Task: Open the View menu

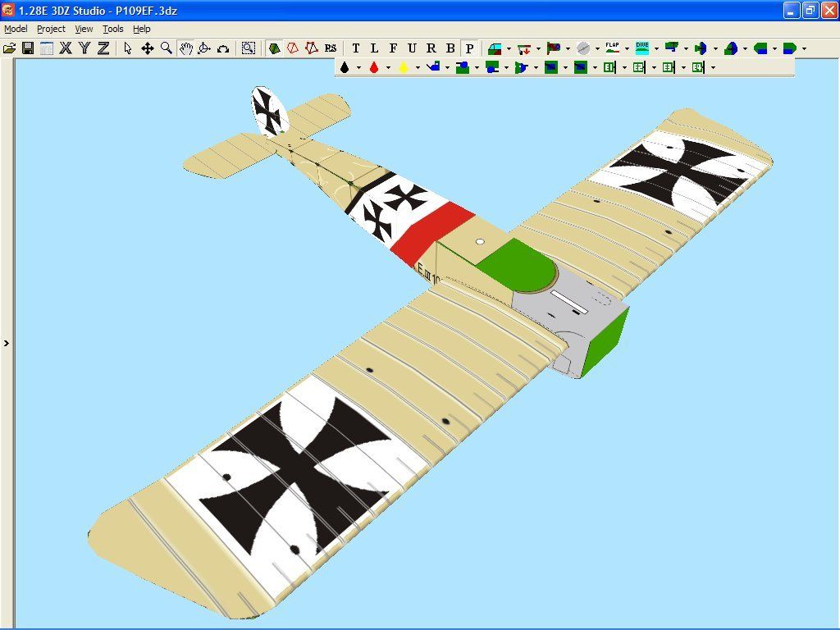Action: point(84,29)
